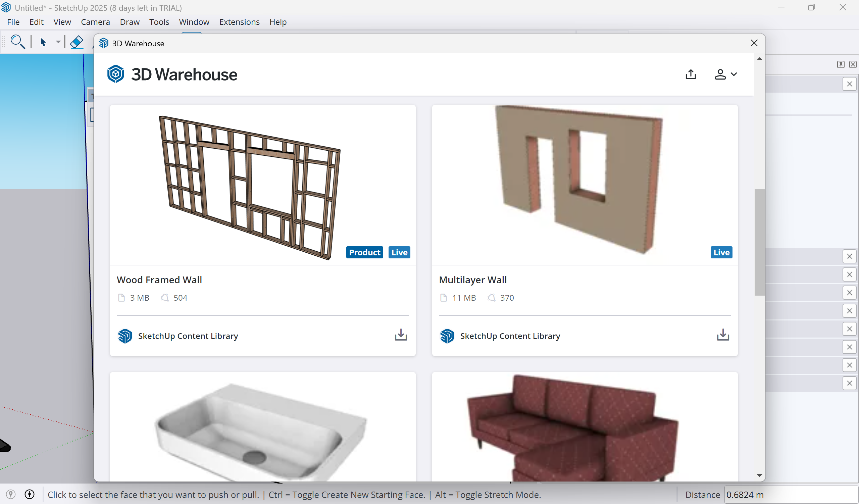Click the warehouse scrollbar up arrow

(759, 59)
